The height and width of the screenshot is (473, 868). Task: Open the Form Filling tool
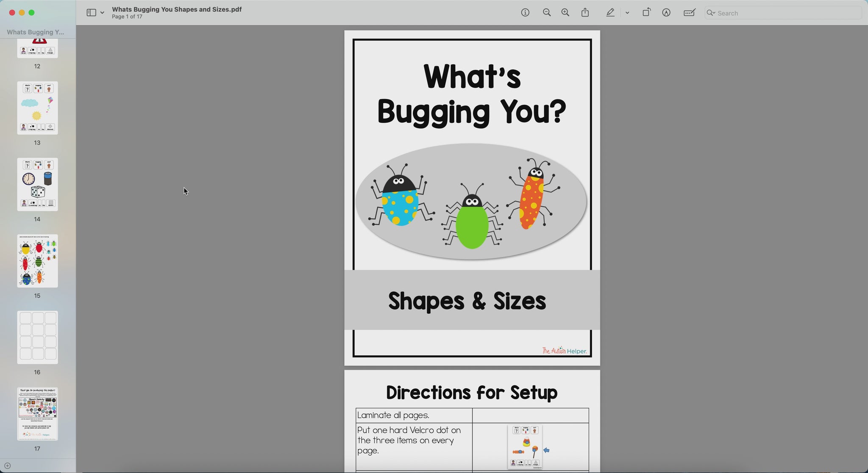[x=690, y=13]
